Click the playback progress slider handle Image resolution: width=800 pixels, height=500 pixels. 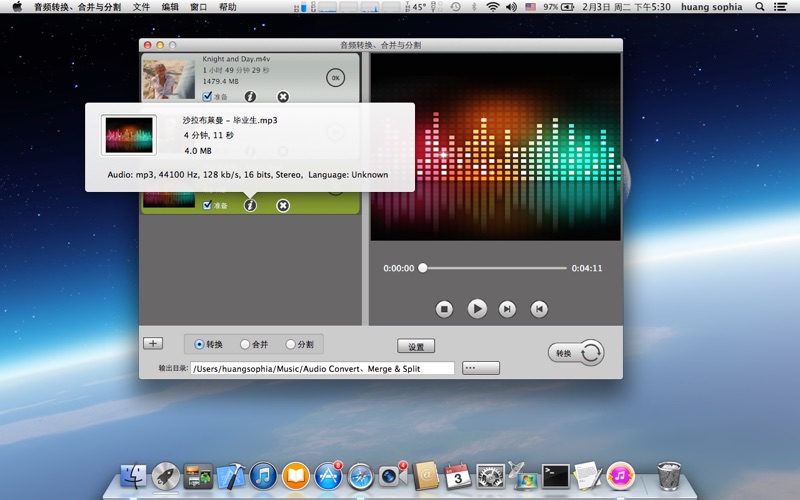tap(423, 268)
